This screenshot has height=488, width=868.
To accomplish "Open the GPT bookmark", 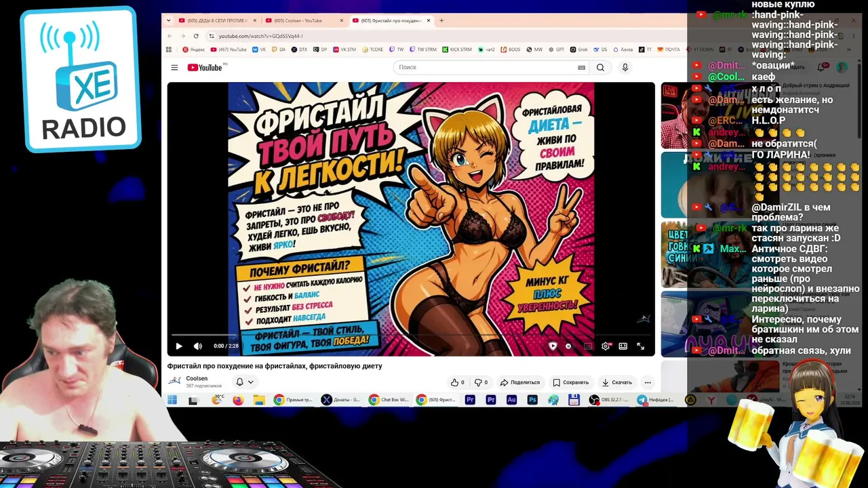I will click(556, 49).
